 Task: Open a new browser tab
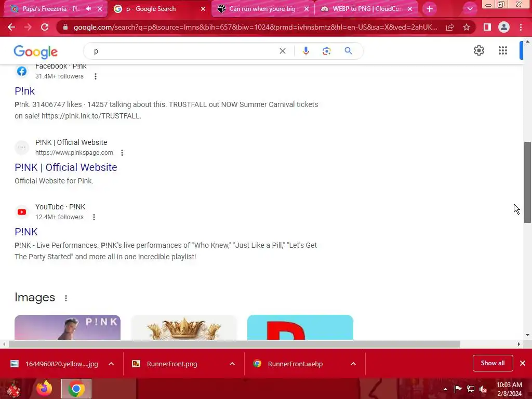point(430,9)
